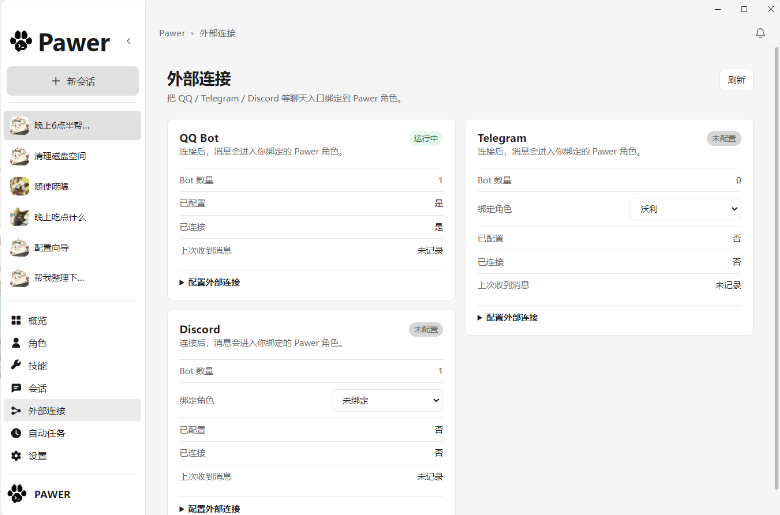The width and height of the screenshot is (780, 515).
Task: Open the 清理磁盘空间 conversation
Action: [x=73, y=156]
